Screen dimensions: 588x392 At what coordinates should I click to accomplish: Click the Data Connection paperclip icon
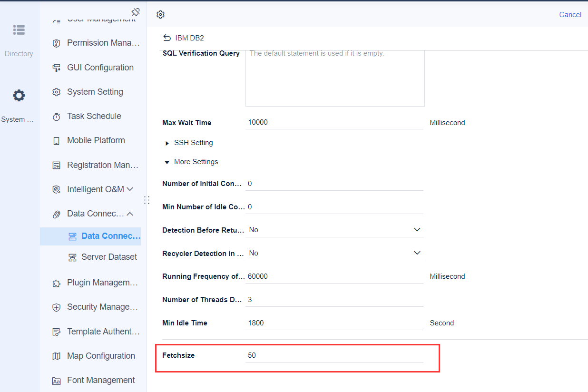(x=57, y=214)
